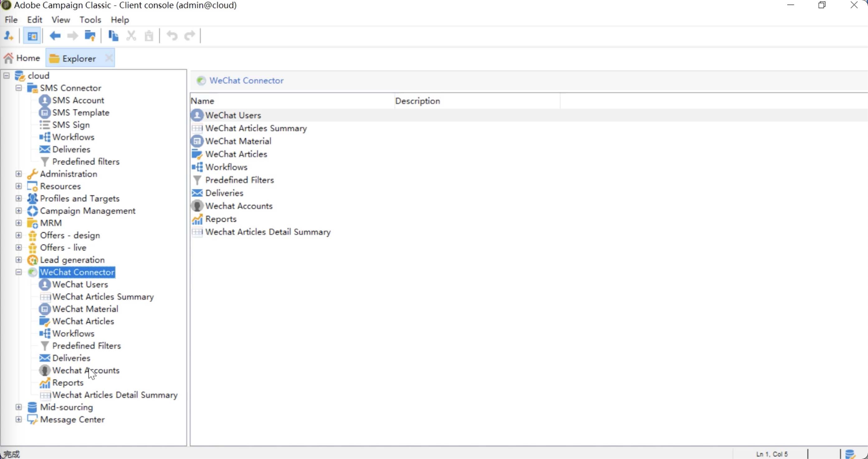Viewport: 868px width, 459px height.
Task: Toggle the explorer tree view toolbar icon
Action: tap(32, 36)
